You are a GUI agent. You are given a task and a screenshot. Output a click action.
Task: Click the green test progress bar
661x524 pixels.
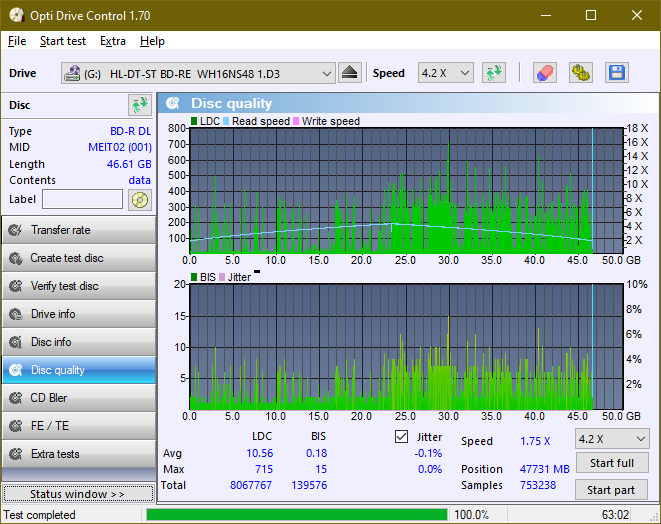(x=296, y=515)
